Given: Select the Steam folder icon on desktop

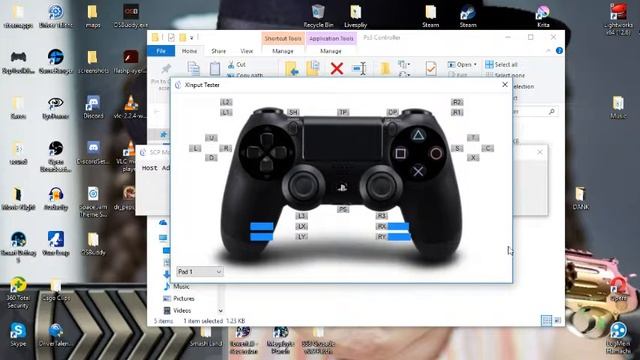Looking at the screenshot, I should coord(431,16).
